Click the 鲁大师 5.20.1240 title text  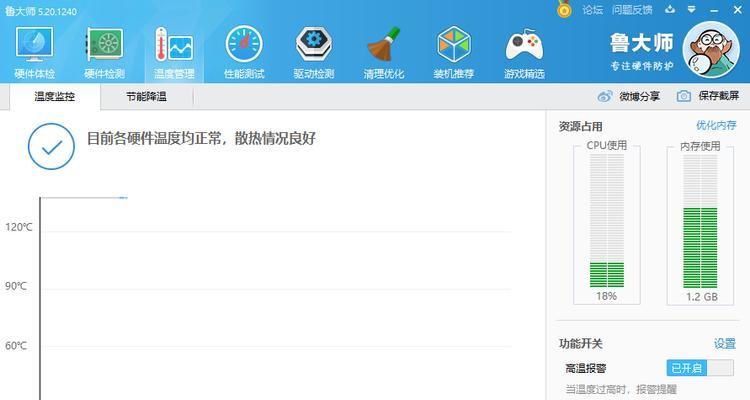[41, 11]
